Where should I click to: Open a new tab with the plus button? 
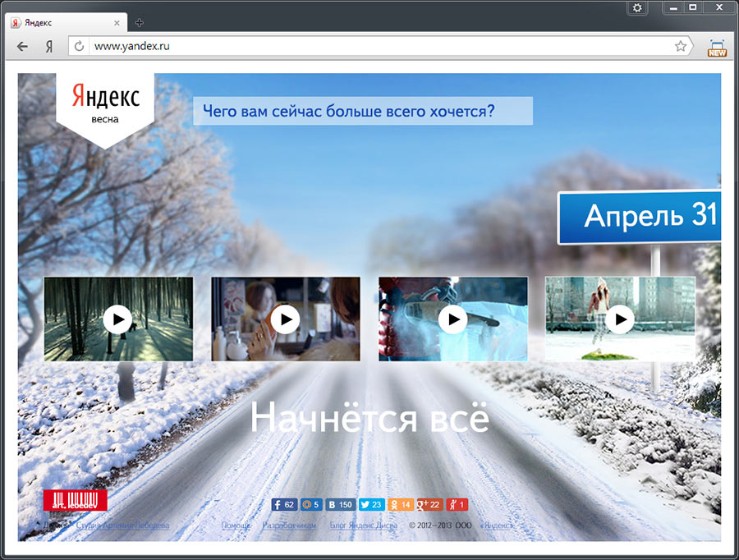[x=139, y=23]
